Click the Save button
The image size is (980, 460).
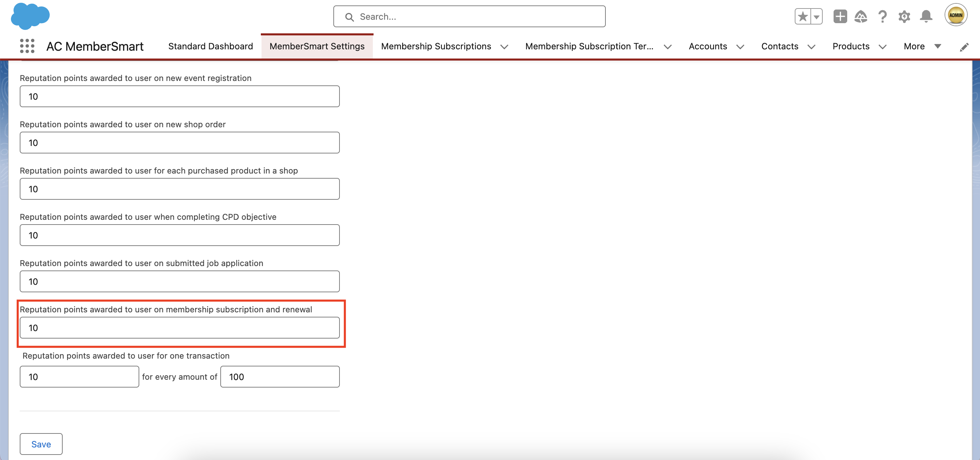[41, 444]
